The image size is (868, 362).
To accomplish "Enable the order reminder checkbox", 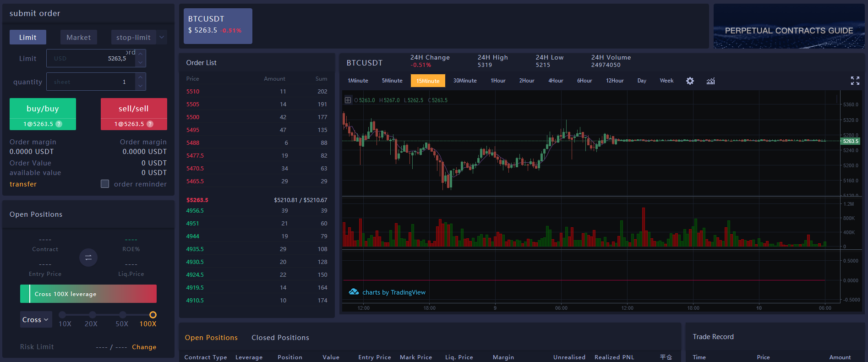I will click(x=105, y=184).
